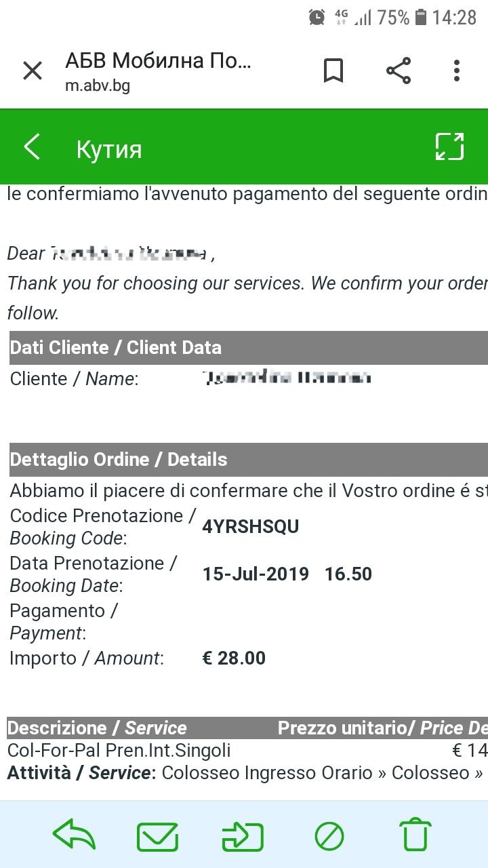
Task: Tap the m.abv.bg site address
Action: 98,86
